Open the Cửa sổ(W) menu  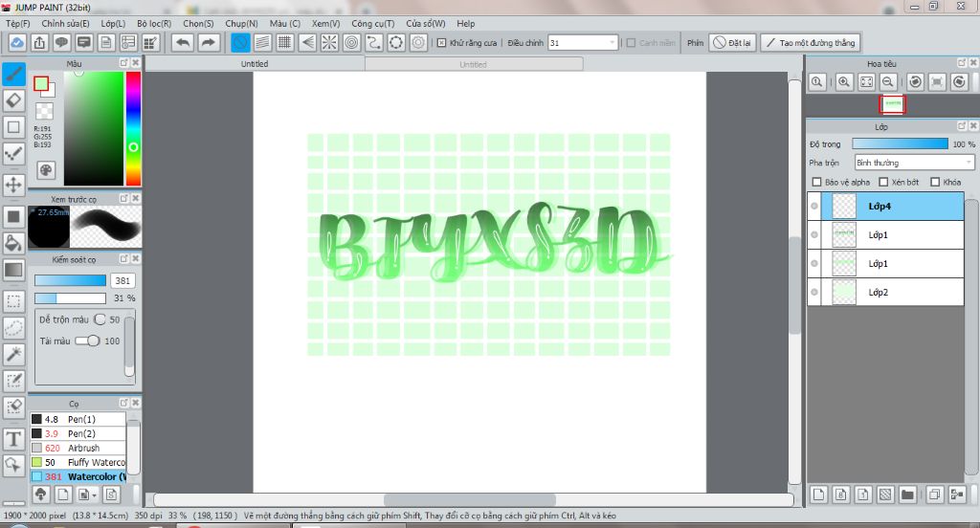[x=426, y=23]
